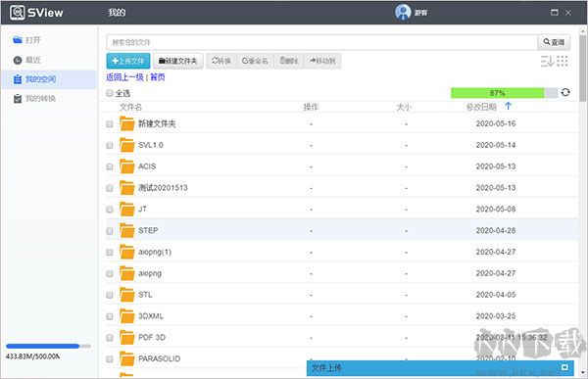This screenshot has width=588, height=379.
Task: Expand the 文件上传 upload panel icon
Action: [564, 367]
